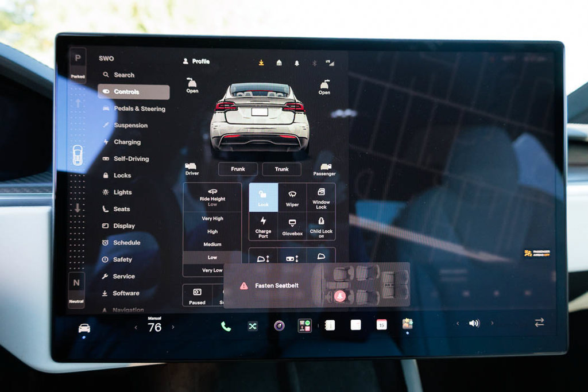Open Self-Driving settings
The image size is (588, 392).
click(x=126, y=159)
